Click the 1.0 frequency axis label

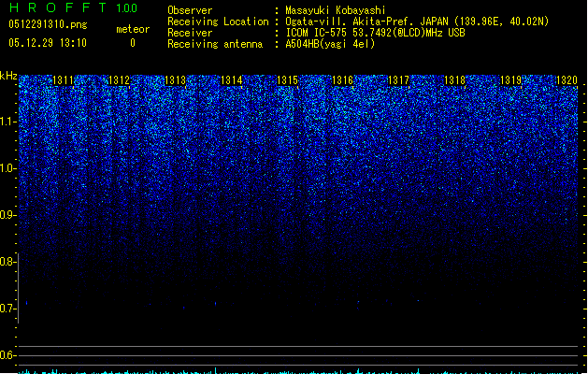7,168
